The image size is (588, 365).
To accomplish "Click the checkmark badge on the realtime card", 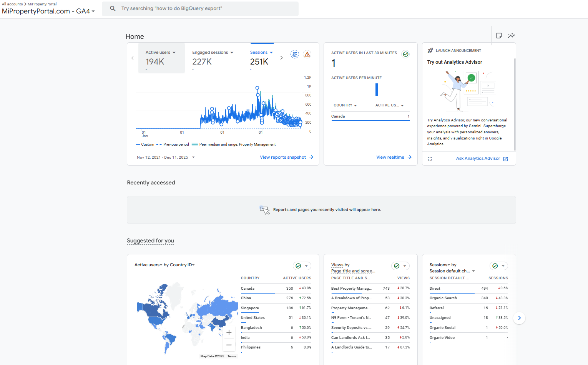I will (405, 54).
